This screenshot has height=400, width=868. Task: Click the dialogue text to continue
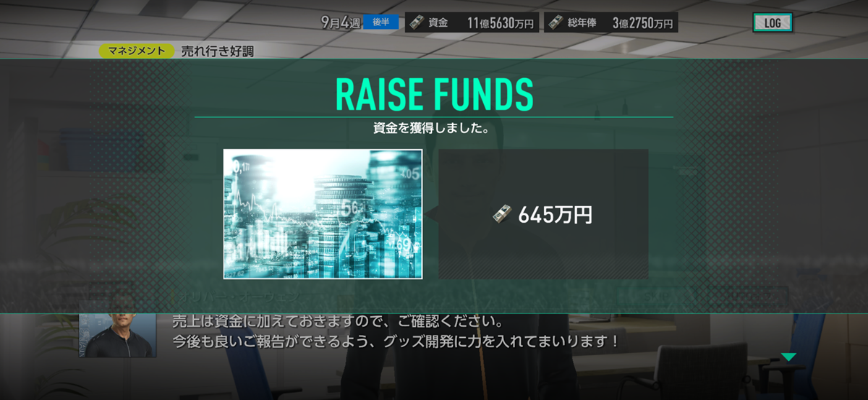[396, 331]
